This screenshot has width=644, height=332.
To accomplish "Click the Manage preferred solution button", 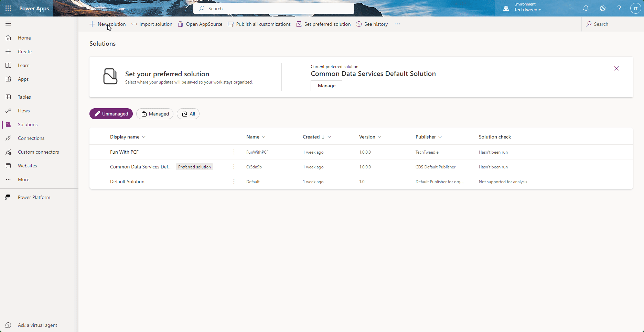I will (x=326, y=86).
